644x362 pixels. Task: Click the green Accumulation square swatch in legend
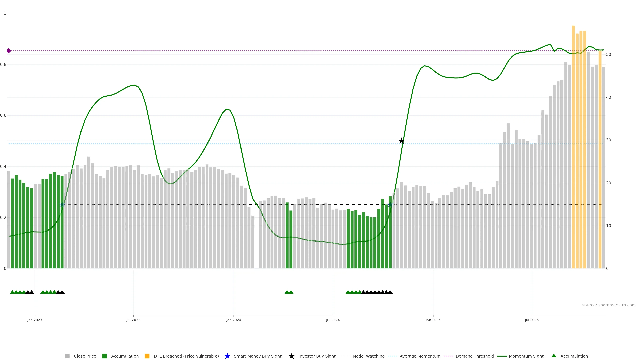point(104,356)
